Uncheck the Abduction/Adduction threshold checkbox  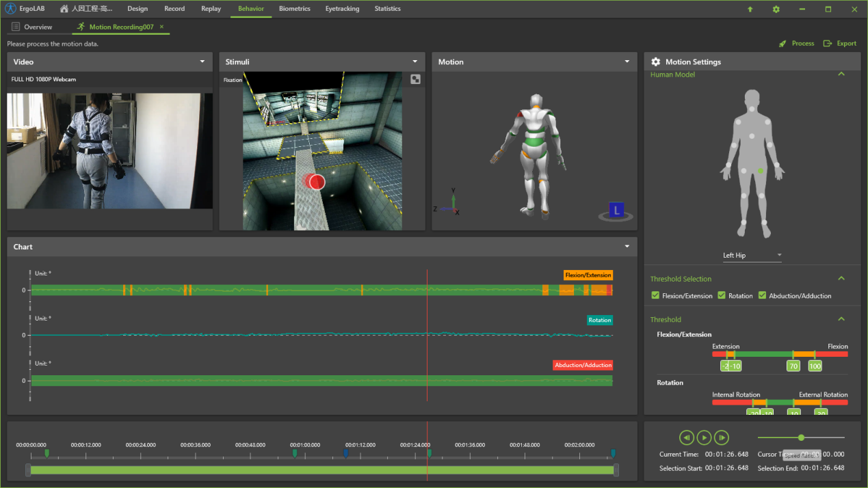click(762, 295)
